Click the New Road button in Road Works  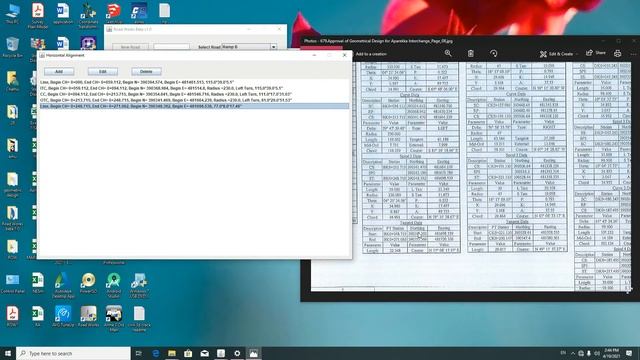(x=130, y=47)
